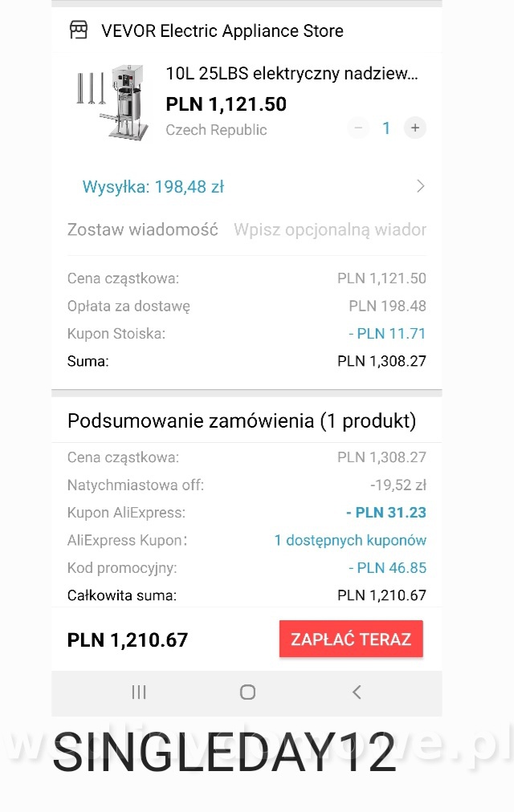
Task: Expand shipping options chevron arrow
Action: click(420, 186)
